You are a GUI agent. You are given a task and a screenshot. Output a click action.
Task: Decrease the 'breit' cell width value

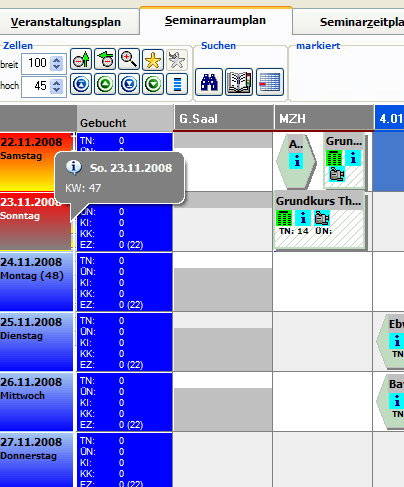57,66
